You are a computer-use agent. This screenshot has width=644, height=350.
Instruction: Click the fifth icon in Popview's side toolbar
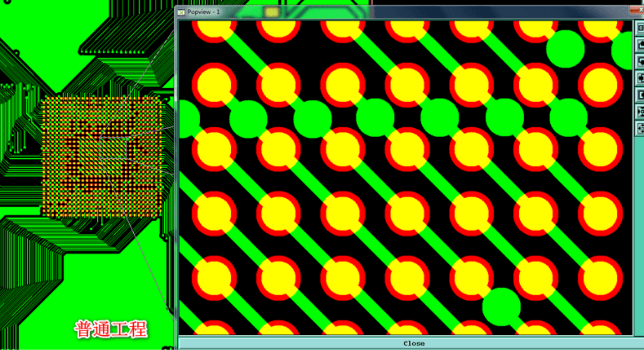pyautogui.click(x=640, y=95)
